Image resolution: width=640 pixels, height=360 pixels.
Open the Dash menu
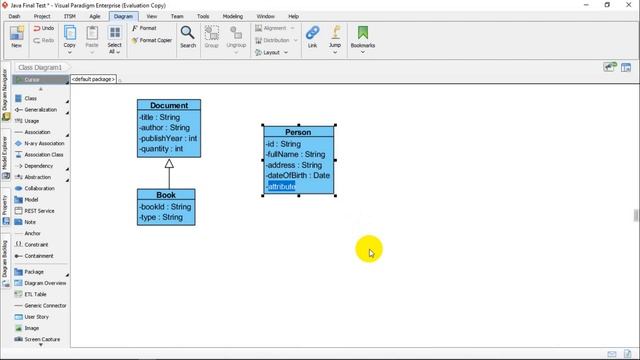[x=14, y=16]
